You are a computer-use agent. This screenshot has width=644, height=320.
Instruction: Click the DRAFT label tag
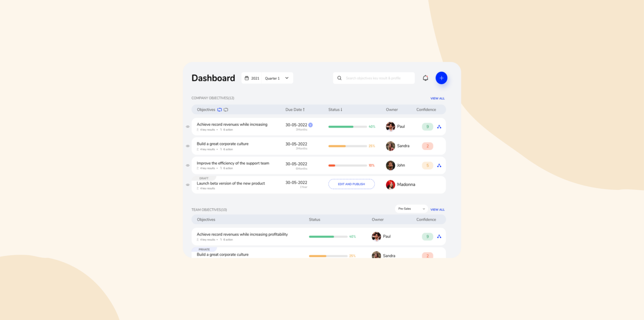[x=204, y=178]
